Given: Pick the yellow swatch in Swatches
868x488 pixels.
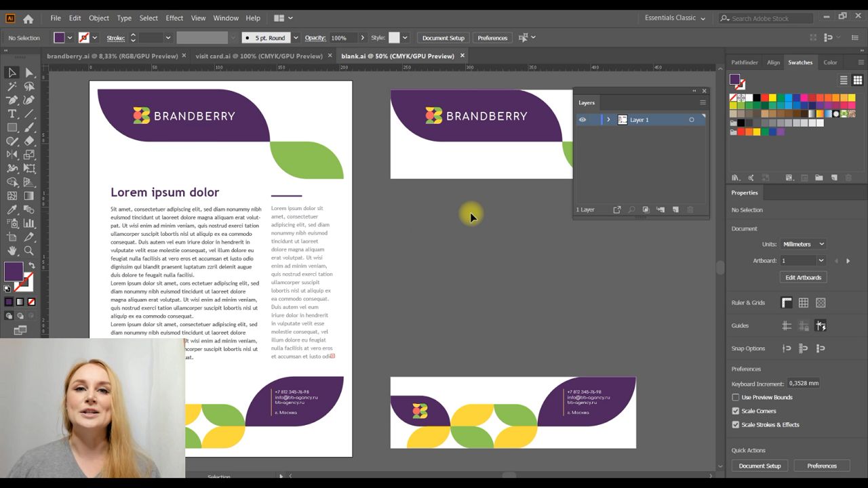Looking at the screenshot, I should pos(772,98).
